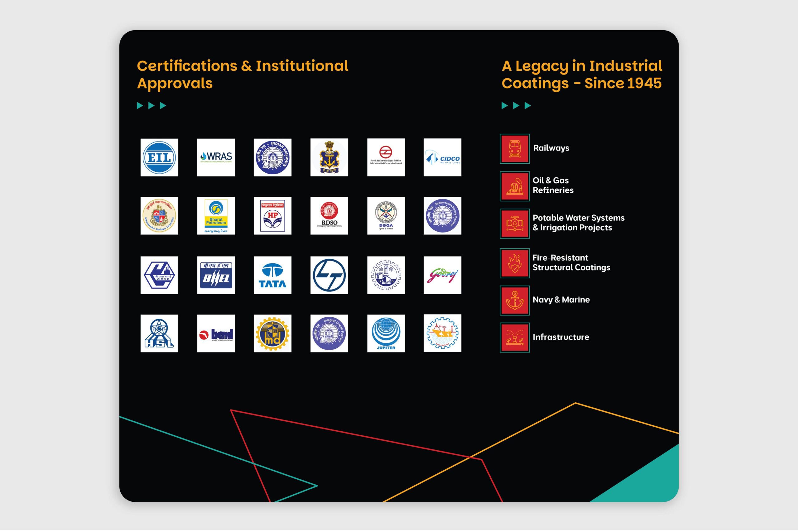Click the EIL logo tile
Image resolution: width=798 pixels, height=532 pixels.
pyautogui.click(x=159, y=157)
